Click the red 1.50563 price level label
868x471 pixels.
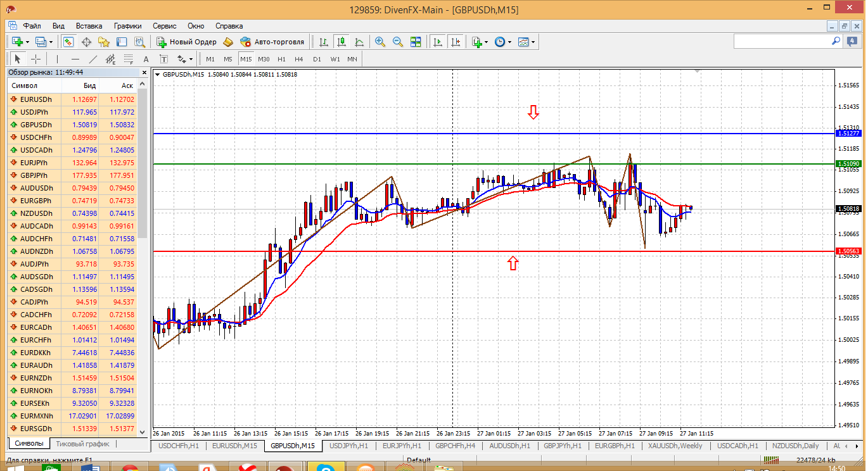point(848,251)
